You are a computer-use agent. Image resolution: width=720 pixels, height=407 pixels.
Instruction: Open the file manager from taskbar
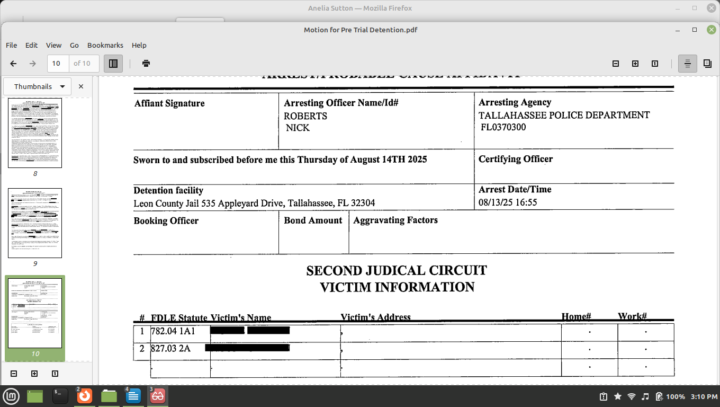click(109, 396)
